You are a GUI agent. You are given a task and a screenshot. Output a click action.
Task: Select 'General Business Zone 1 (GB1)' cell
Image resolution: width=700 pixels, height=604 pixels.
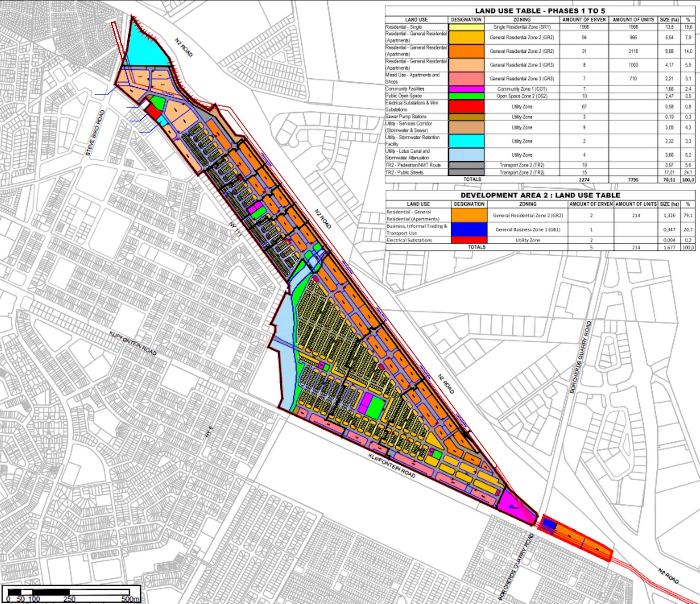(x=528, y=229)
